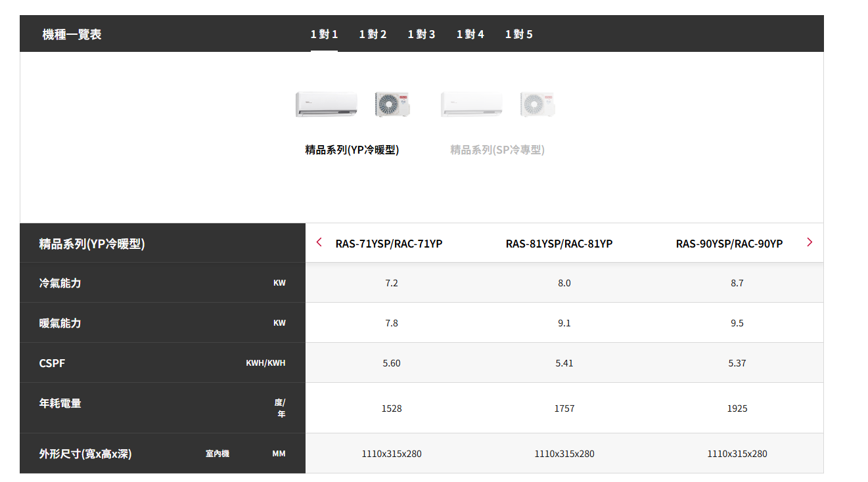Click the YP outdoor unit image
The height and width of the screenshot is (482, 868).
tap(392, 105)
